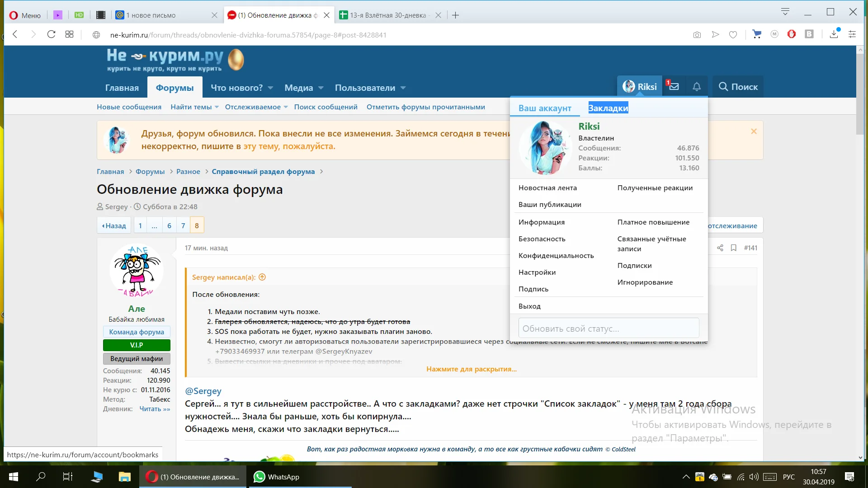The width and height of the screenshot is (868, 488).
Task: Dismiss the forum update notice banner
Action: click(x=754, y=131)
